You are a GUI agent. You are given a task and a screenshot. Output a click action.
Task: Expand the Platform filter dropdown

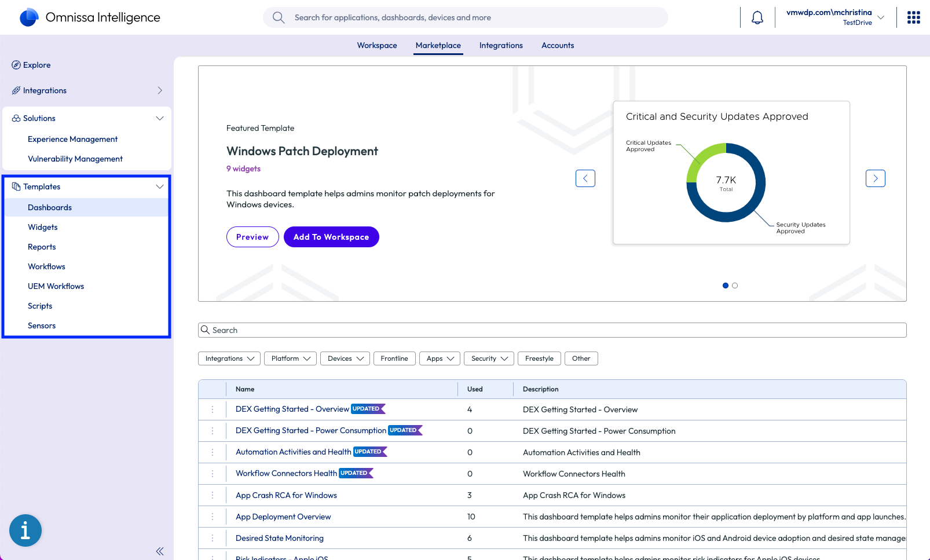tap(291, 358)
